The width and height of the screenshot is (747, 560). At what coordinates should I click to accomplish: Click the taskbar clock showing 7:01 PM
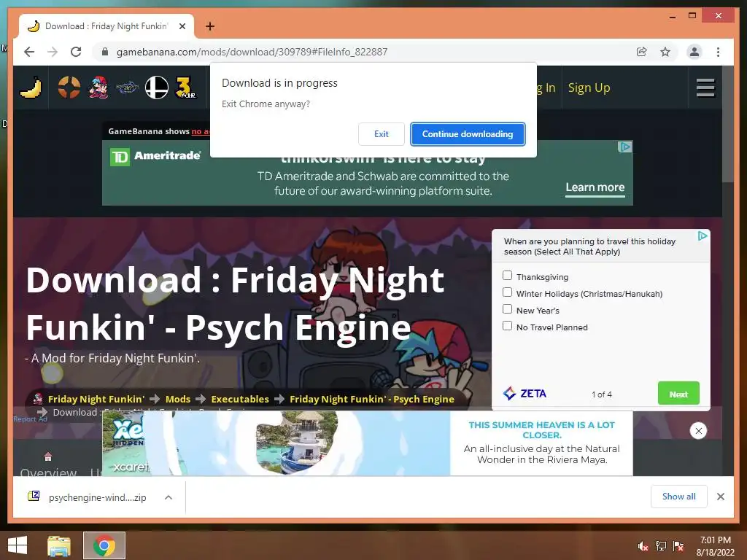coord(715,546)
